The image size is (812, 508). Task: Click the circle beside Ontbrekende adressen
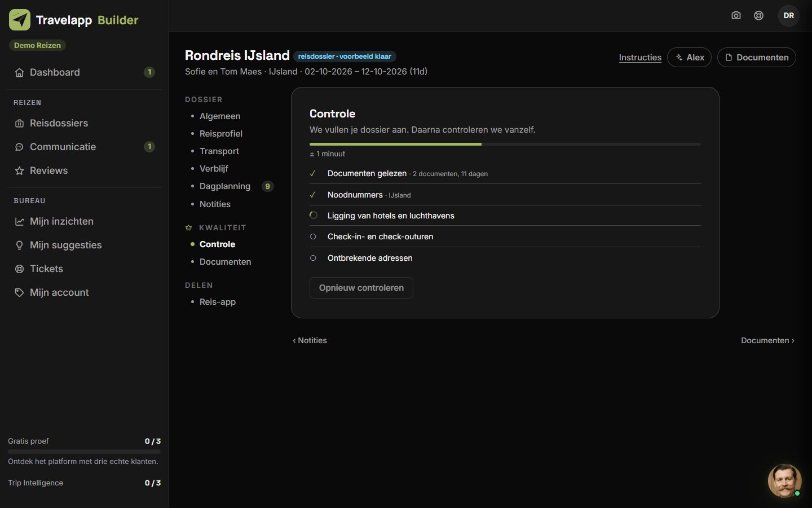pos(313,258)
